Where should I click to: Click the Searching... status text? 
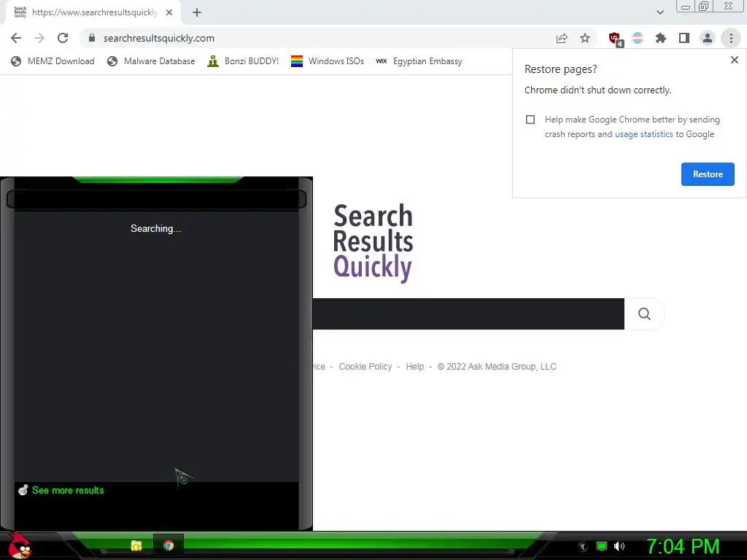(156, 228)
